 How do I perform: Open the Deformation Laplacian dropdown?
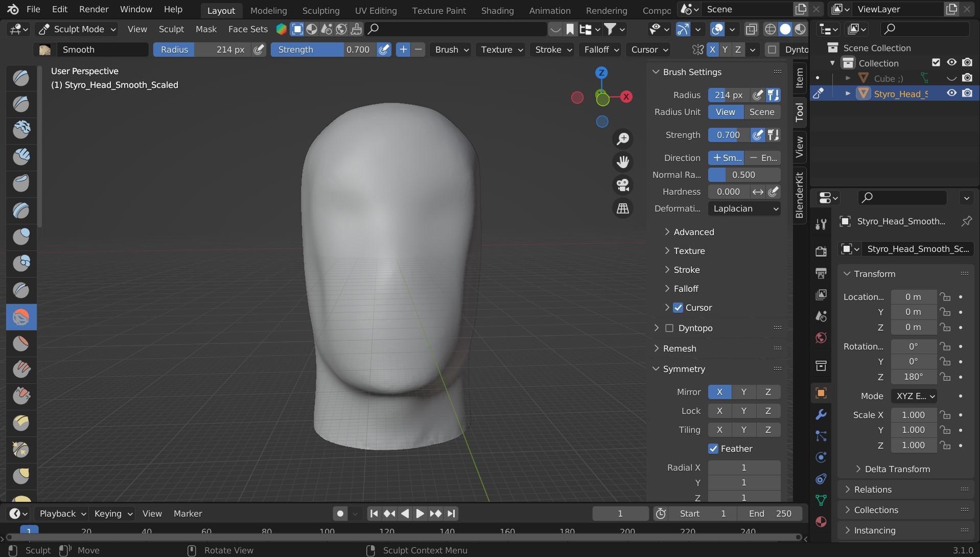[744, 208]
